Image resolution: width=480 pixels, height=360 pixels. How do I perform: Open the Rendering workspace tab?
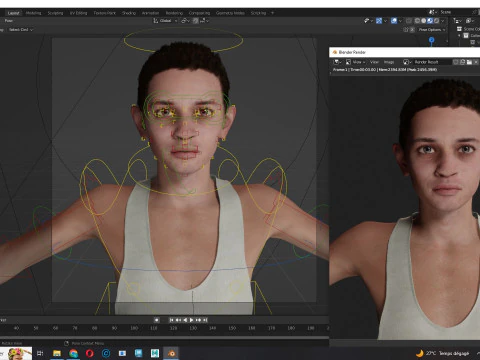pyautogui.click(x=174, y=13)
